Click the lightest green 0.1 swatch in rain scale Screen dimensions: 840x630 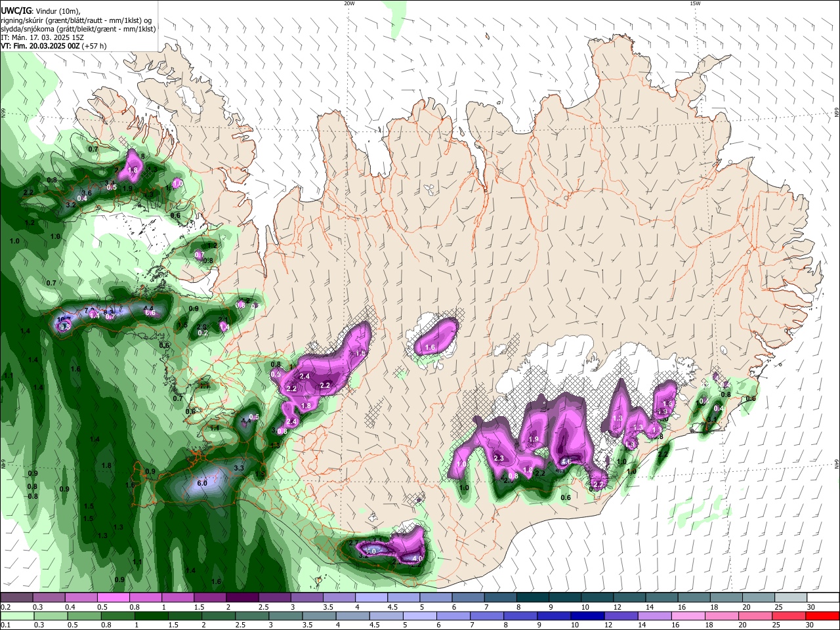[16, 616]
